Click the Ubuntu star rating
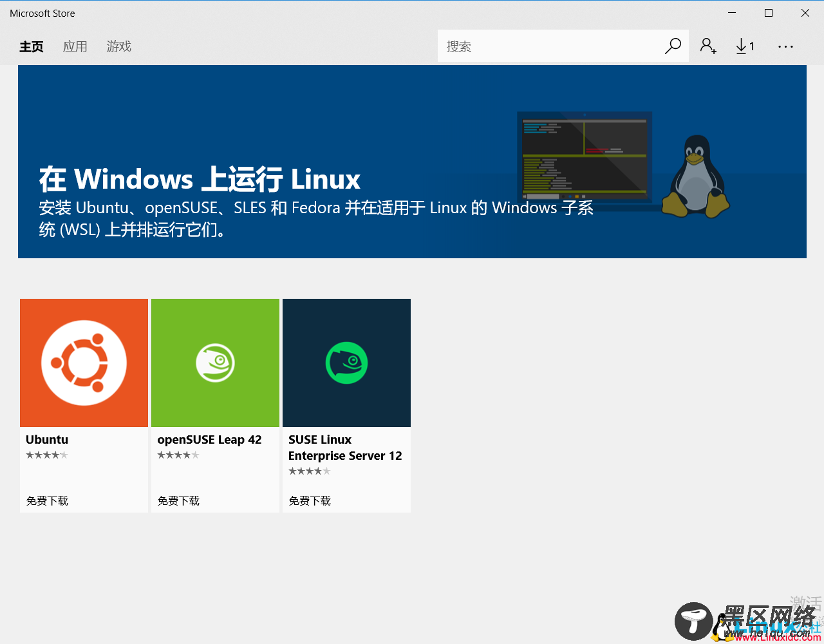824x644 pixels. 47,455
